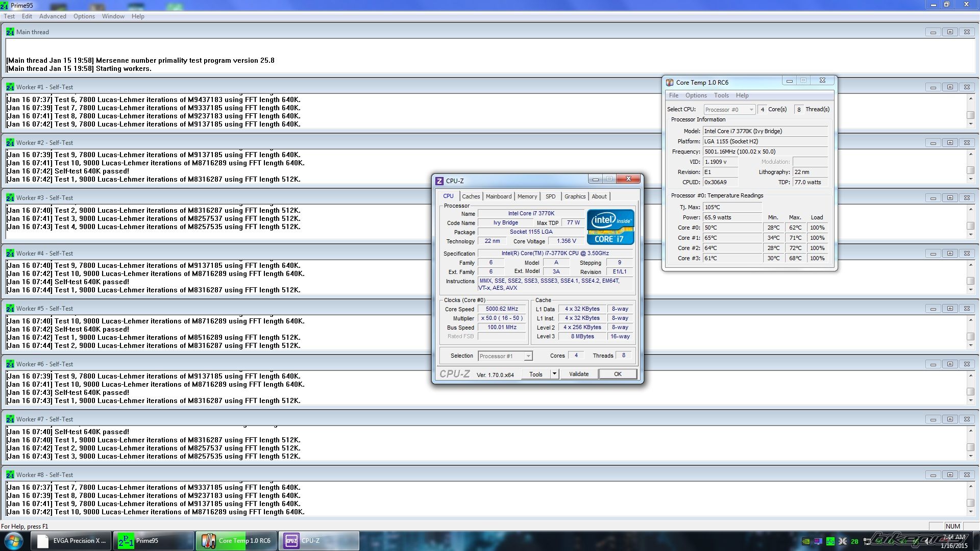This screenshot has width=980, height=551.
Task: Switch to Prime95 taskbar button
Action: [153, 541]
